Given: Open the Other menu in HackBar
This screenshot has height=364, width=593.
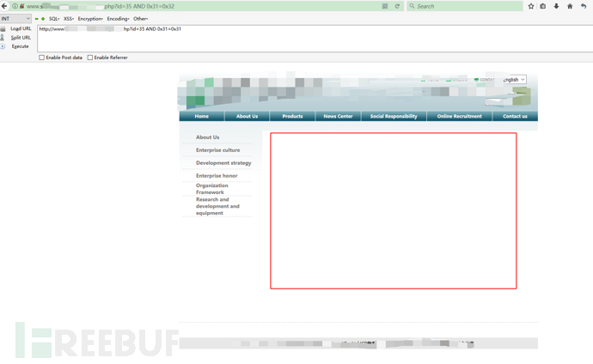Looking at the screenshot, I should [x=140, y=19].
